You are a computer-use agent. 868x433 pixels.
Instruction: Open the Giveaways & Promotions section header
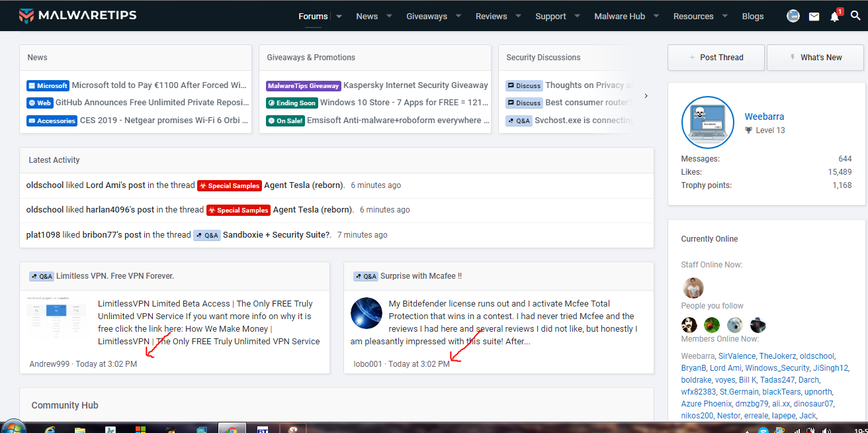[311, 58]
